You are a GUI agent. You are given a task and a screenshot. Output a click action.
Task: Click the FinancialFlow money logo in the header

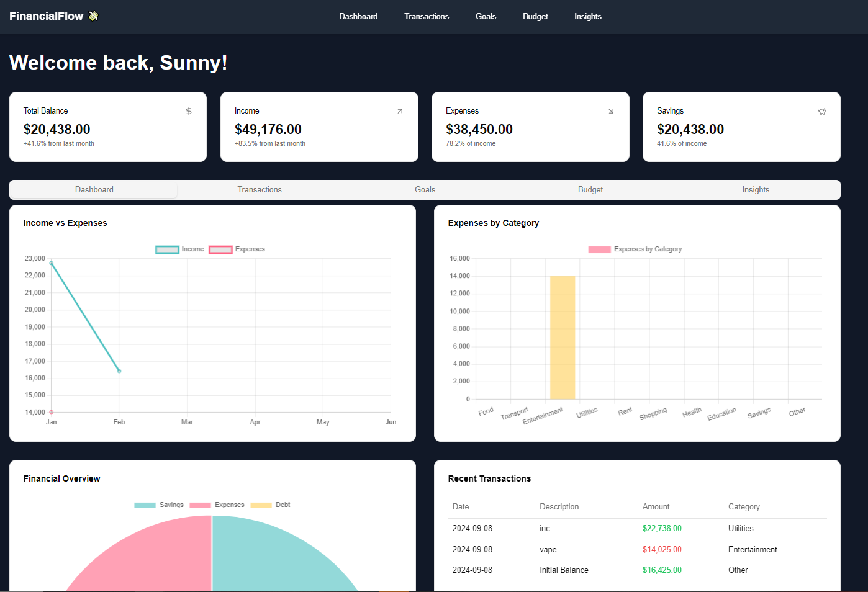point(94,16)
